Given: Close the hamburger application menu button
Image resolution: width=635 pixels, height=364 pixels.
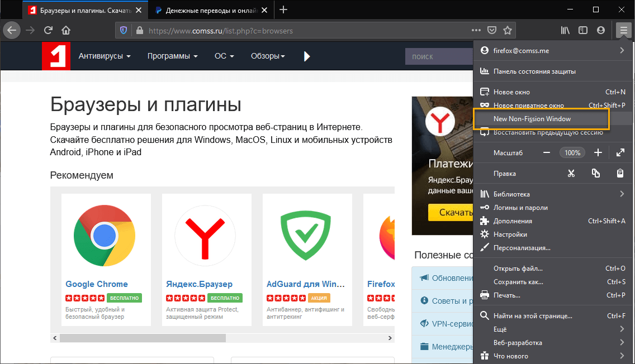Looking at the screenshot, I should [623, 30].
